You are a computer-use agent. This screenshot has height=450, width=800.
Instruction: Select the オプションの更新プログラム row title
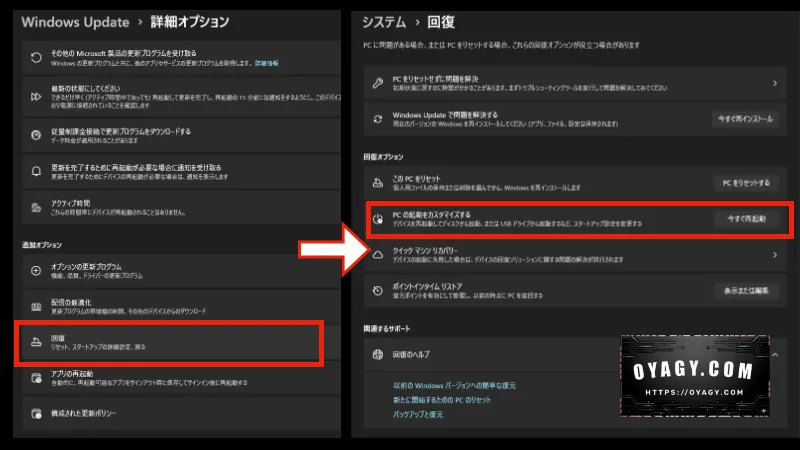[x=86, y=266]
